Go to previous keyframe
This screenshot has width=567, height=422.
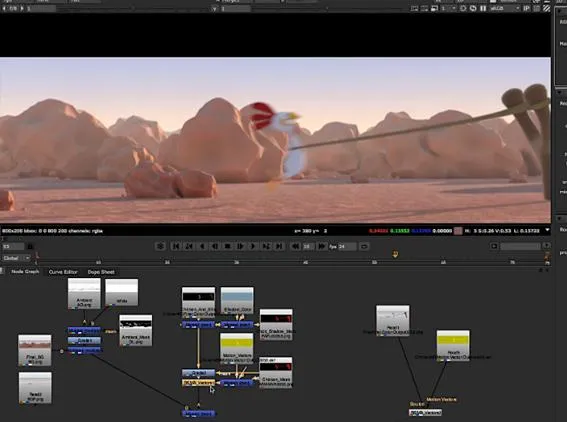click(189, 246)
